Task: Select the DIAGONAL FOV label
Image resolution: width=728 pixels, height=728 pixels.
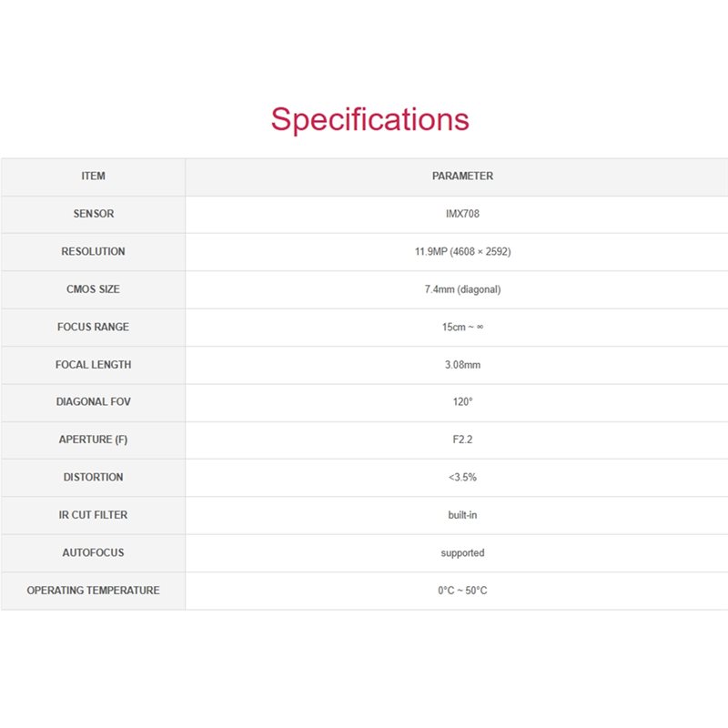Action: coord(94,401)
